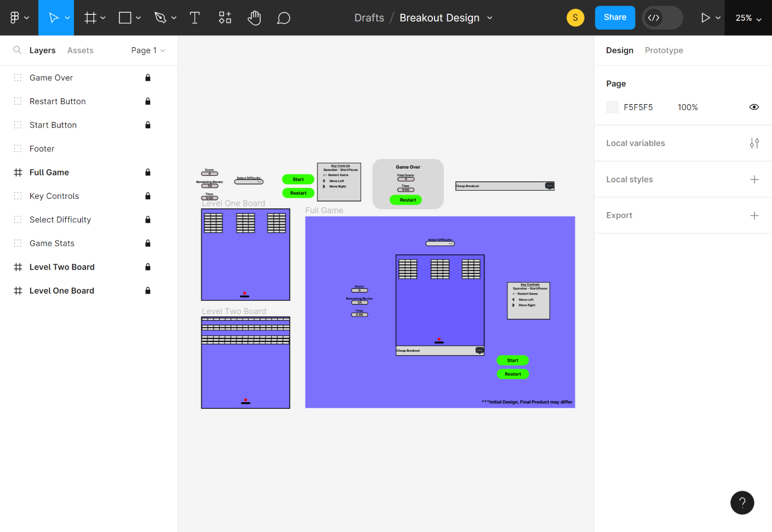Click the F5F5F5 page color swatch
772x532 pixels.
tap(612, 107)
